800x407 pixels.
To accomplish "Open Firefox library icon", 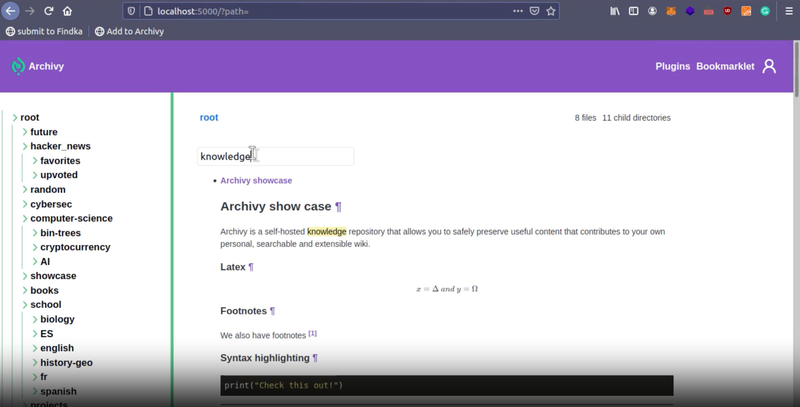I will 613,11.
